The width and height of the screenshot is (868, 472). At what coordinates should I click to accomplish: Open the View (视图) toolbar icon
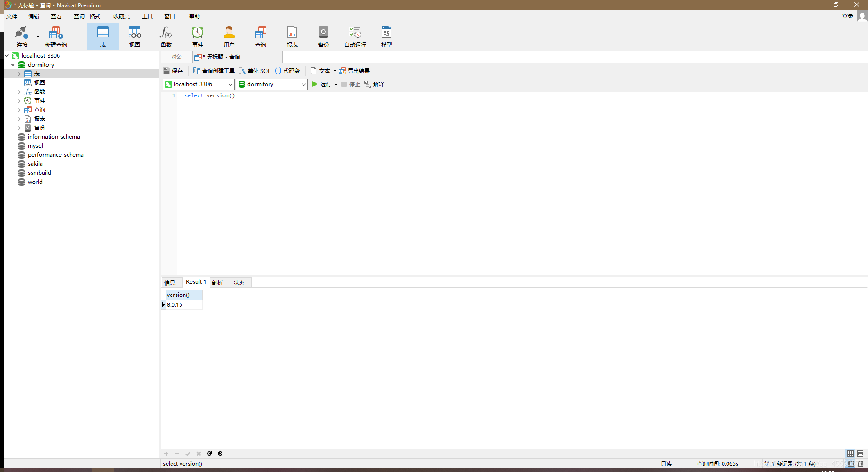coord(135,36)
